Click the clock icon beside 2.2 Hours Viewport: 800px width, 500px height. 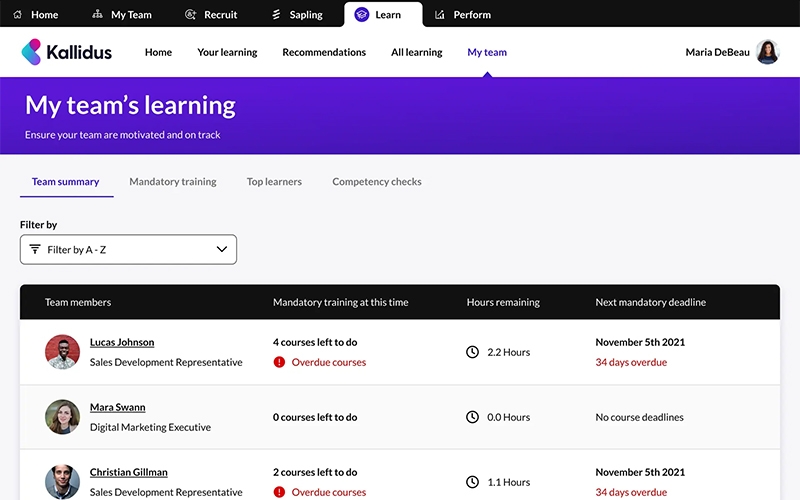(473, 352)
